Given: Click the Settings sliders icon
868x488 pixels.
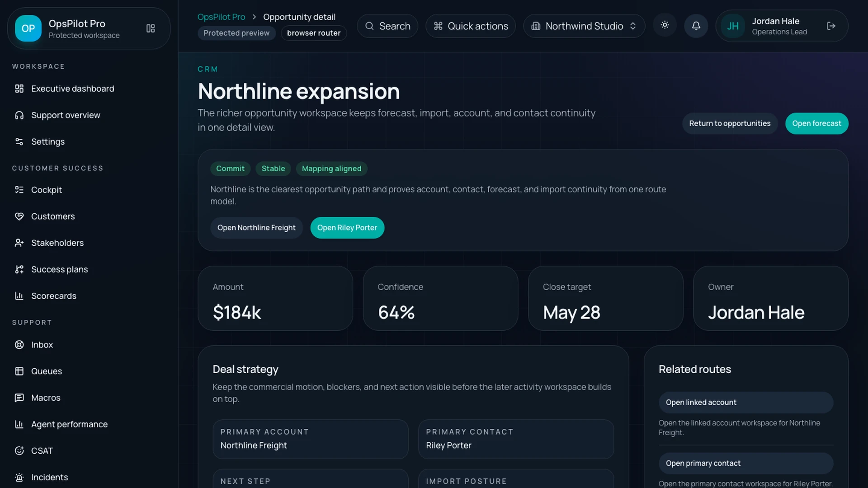Looking at the screenshot, I should (x=19, y=142).
